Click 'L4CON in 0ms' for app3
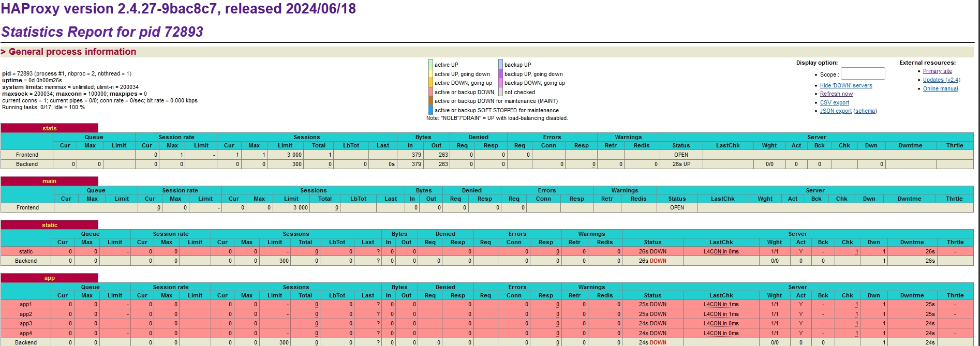980x346 pixels. tap(721, 323)
